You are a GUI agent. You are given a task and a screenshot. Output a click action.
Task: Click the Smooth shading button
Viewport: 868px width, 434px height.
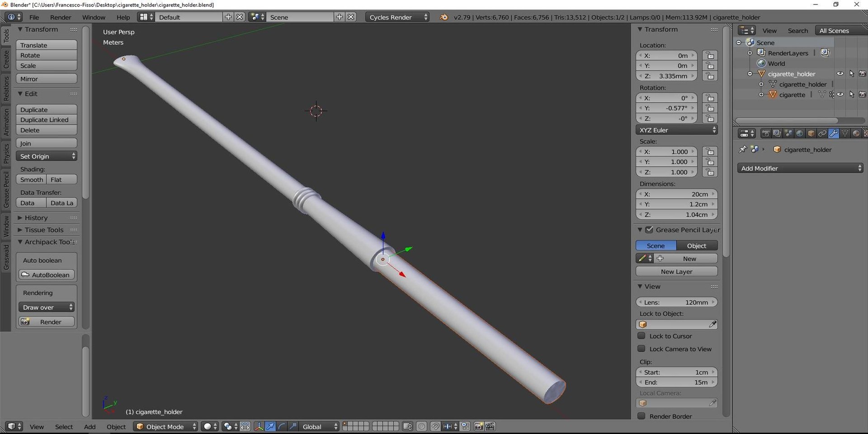pyautogui.click(x=31, y=179)
